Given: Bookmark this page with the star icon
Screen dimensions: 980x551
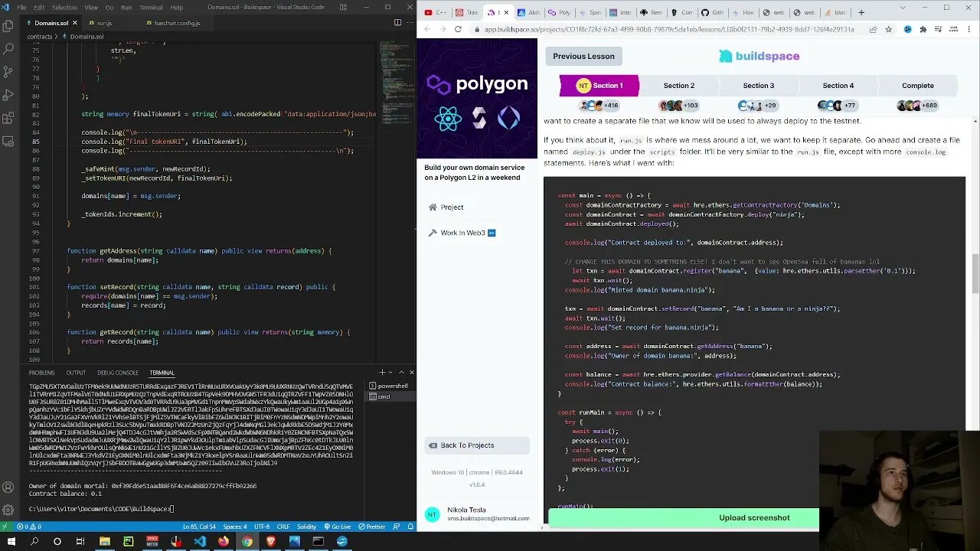Looking at the screenshot, I should tap(888, 29).
